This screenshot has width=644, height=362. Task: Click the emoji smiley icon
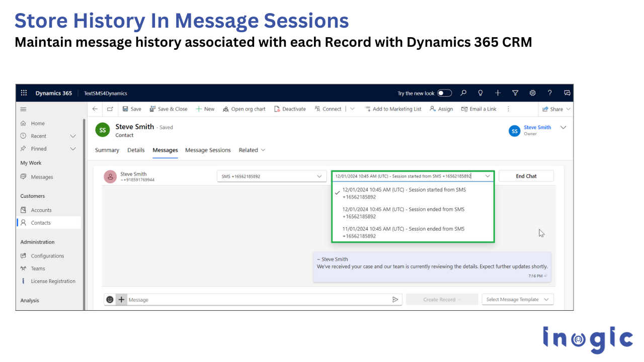click(x=110, y=299)
